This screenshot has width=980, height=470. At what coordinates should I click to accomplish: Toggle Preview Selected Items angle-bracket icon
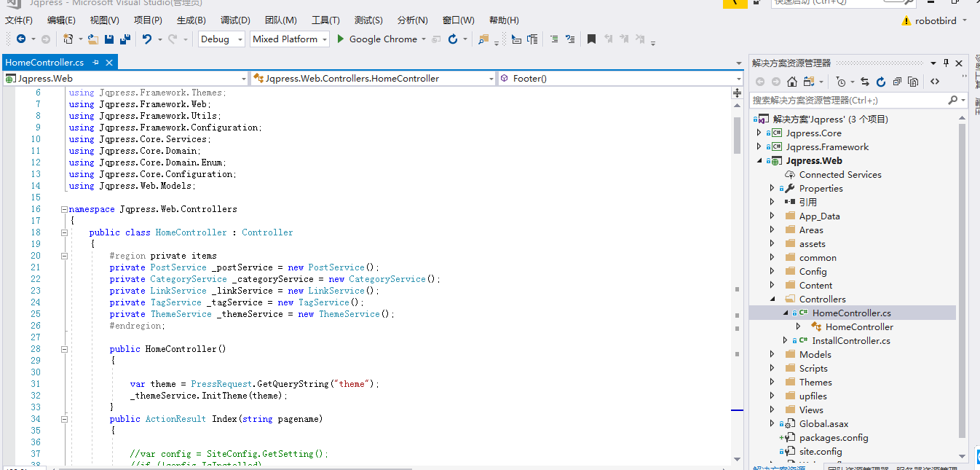coord(935,82)
